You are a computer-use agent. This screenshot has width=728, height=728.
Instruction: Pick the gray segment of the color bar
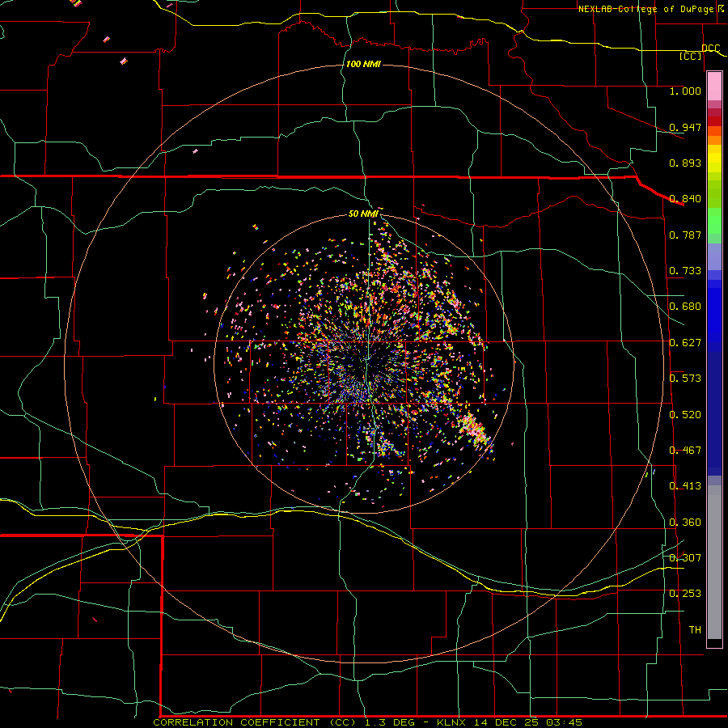(714, 562)
